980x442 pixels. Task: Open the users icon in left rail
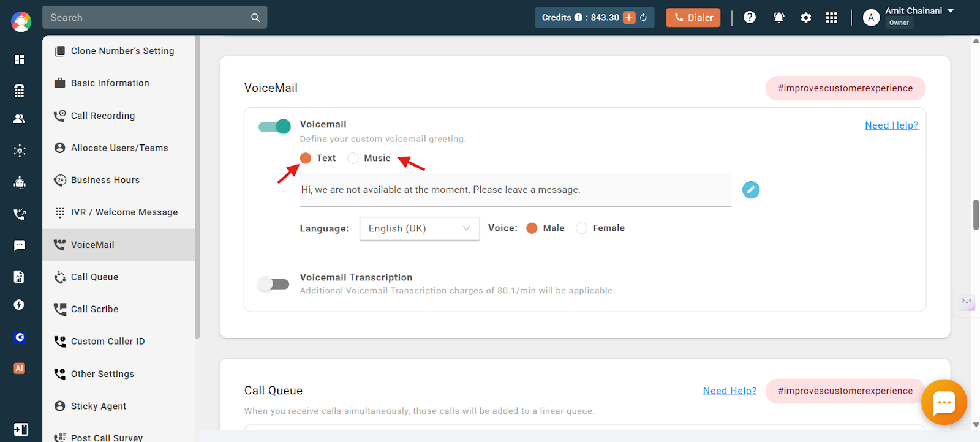pyautogui.click(x=20, y=119)
